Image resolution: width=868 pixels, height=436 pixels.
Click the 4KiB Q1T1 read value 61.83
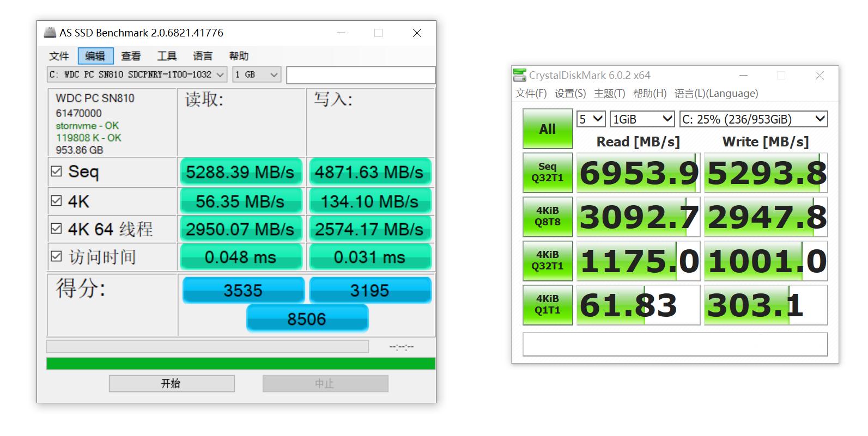coord(638,305)
